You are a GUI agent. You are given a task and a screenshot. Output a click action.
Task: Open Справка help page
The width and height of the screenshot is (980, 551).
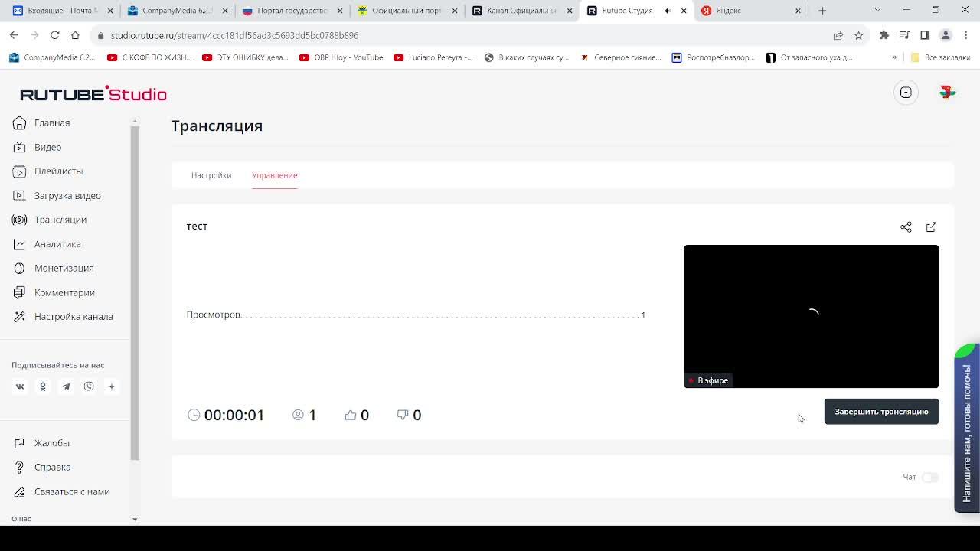(52, 467)
